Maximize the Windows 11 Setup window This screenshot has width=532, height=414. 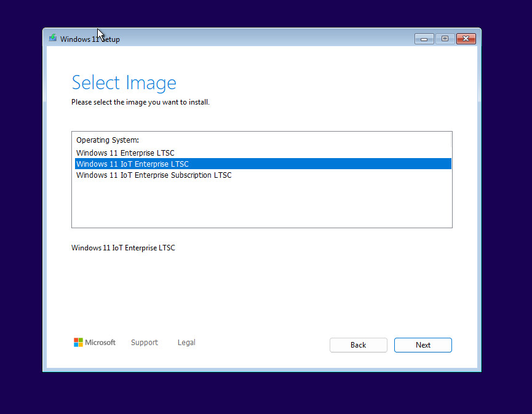pyautogui.click(x=445, y=39)
